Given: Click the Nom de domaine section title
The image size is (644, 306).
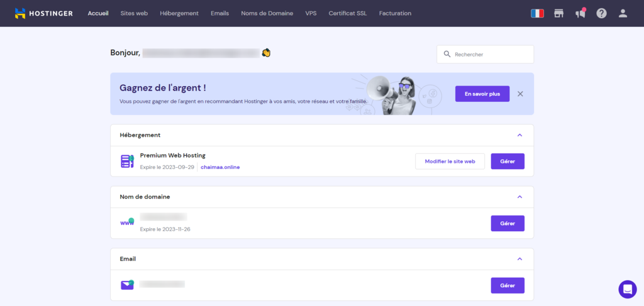Looking at the screenshot, I should tap(145, 197).
